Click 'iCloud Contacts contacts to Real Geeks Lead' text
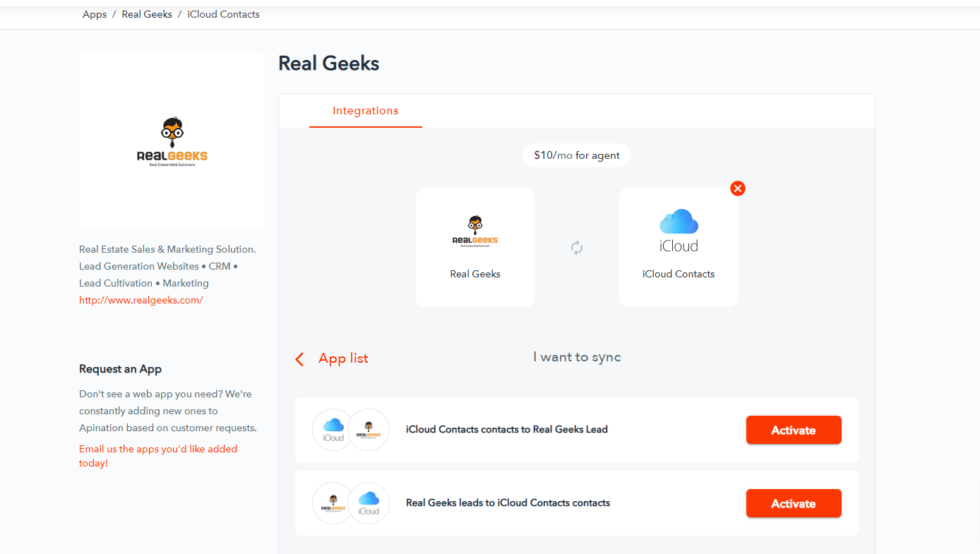Screen dimensions: 980x554 (x=507, y=429)
